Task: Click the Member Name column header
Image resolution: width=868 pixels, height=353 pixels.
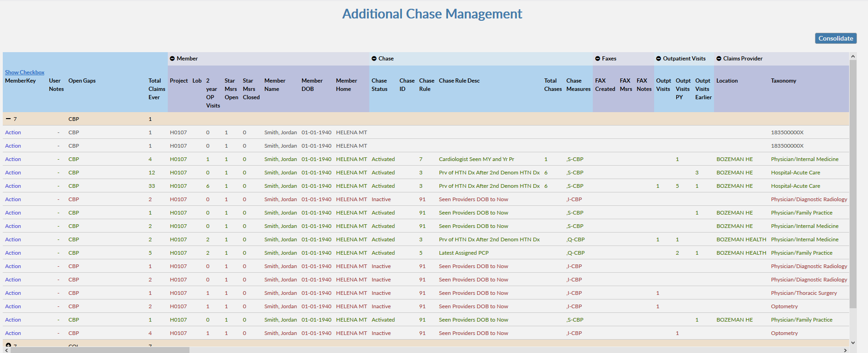Action: [x=275, y=85]
